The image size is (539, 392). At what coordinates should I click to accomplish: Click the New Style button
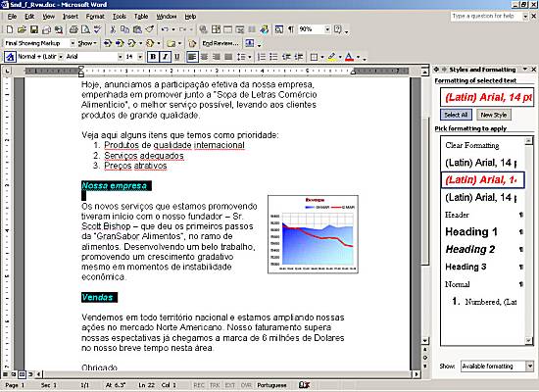point(494,115)
